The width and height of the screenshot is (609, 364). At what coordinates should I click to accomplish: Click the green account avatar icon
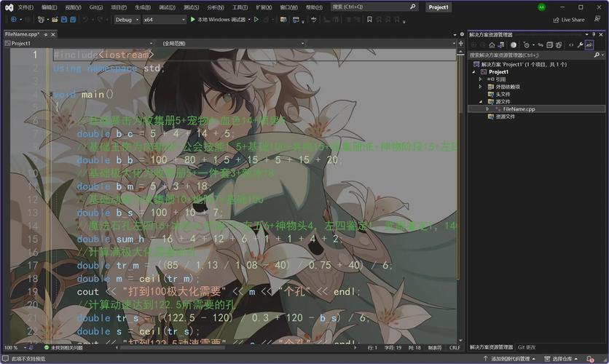(541, 7)
